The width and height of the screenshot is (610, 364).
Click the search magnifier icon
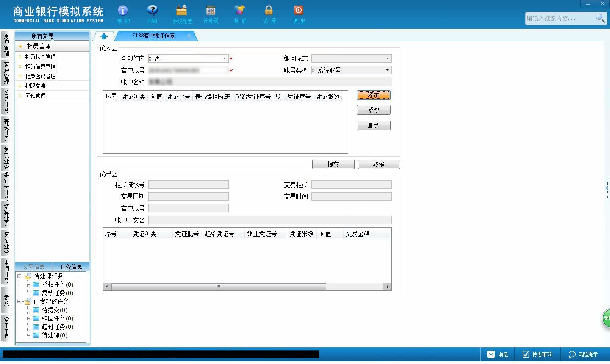[x=600, y=18]
